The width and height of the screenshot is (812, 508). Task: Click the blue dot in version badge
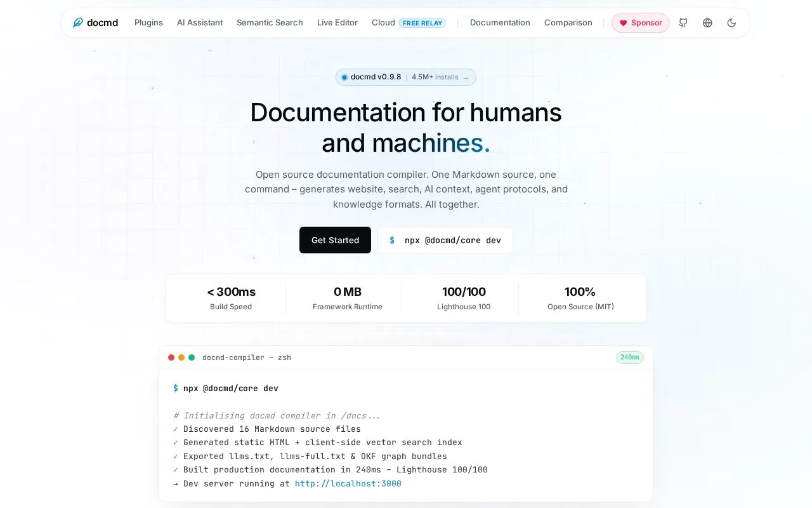click(x=344, y=77)
